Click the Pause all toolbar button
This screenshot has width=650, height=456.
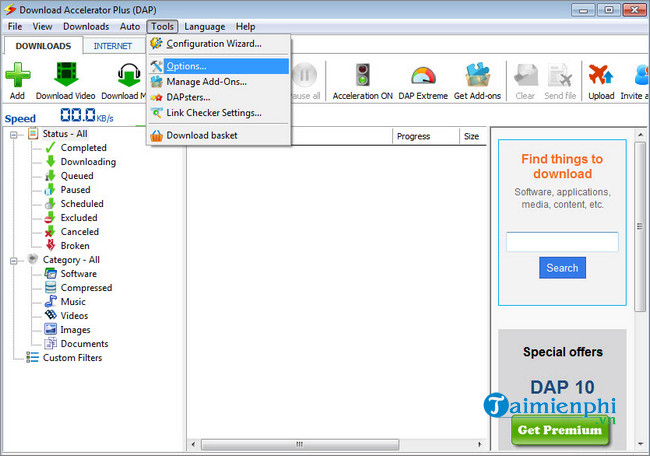click(306, 81)
